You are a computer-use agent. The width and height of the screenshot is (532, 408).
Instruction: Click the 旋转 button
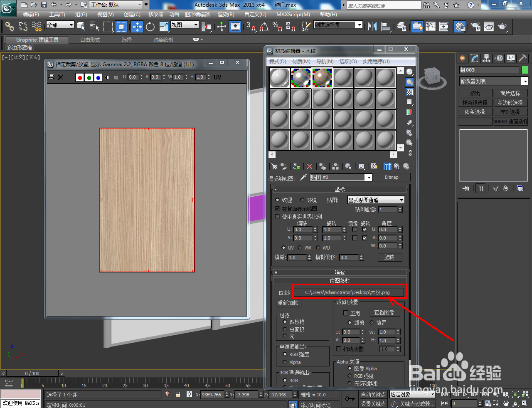coord(390,257)
